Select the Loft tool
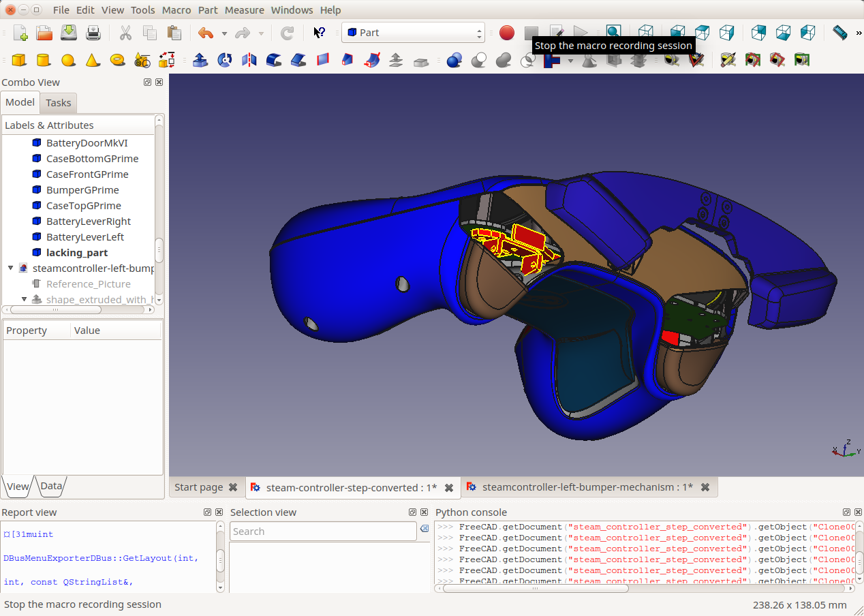Viewport: 864px width, 616px height. coord(348,60)
